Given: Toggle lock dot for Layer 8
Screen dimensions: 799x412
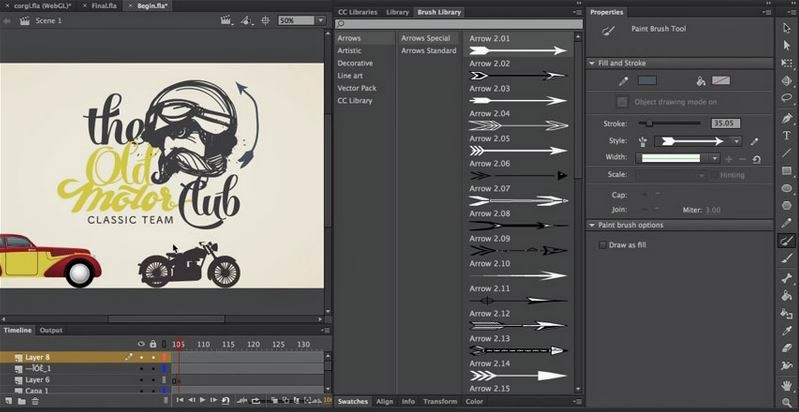Looking at the screenshot, I should [153, 358].
